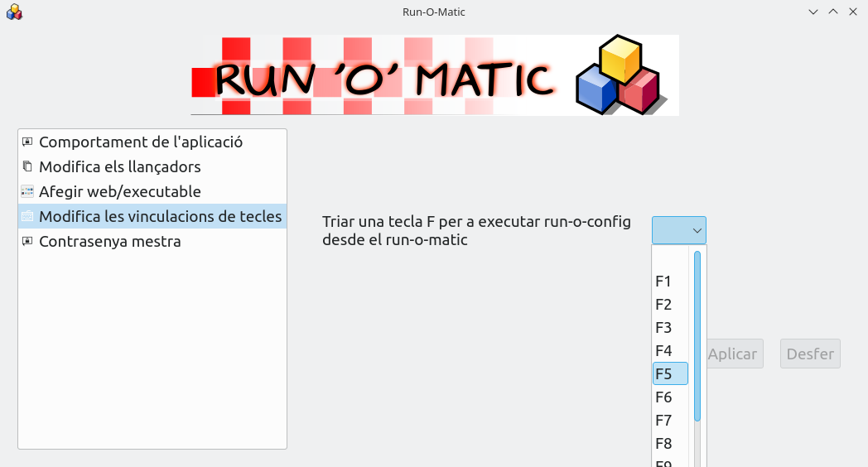Choose F7 key option
The height and width of the screenshot is (467, 868).
(670, 421)
